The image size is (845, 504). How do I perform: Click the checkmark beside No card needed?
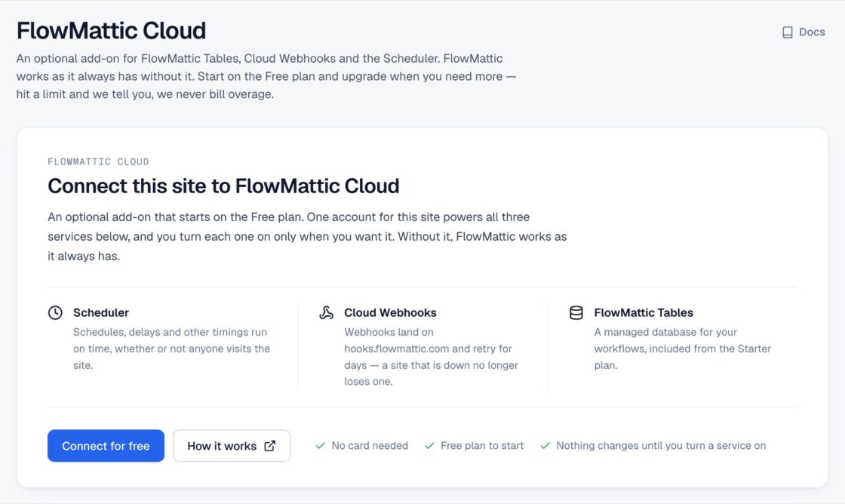point(320,446)
